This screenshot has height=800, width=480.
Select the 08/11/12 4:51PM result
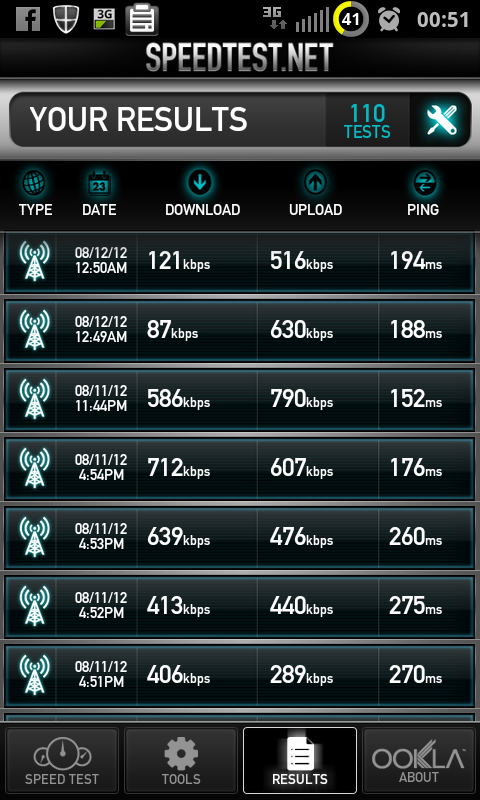click(x=240, y=676)
